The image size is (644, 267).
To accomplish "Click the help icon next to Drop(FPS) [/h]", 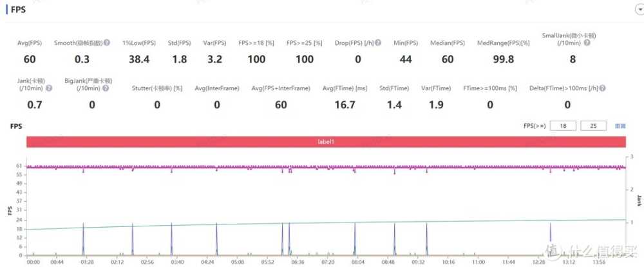I will point(379,43).
